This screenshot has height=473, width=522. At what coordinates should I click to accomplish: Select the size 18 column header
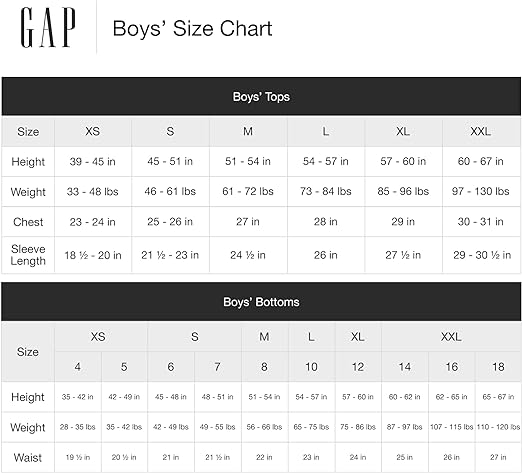tap(498, 367)
